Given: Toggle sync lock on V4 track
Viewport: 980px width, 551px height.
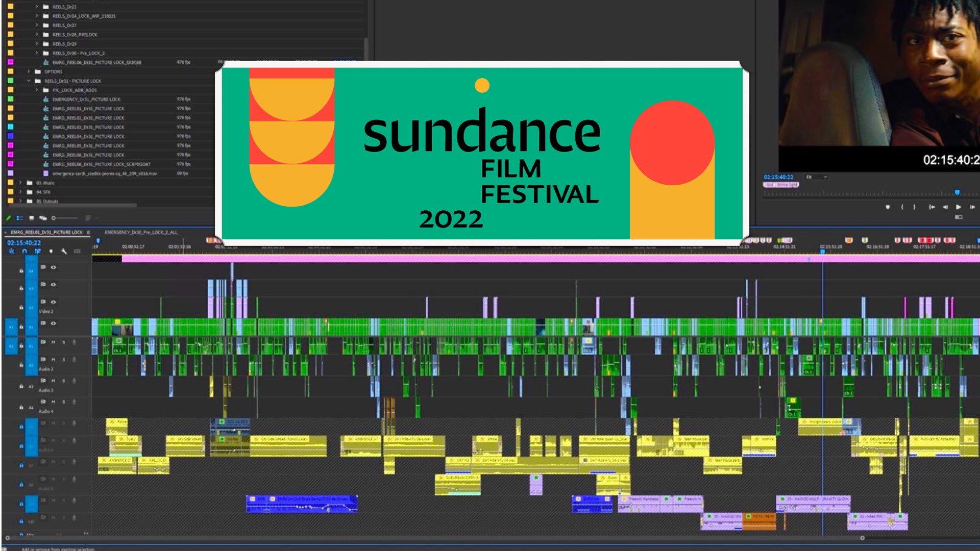Looking at the screenshot, I should (x=43, y=267).
